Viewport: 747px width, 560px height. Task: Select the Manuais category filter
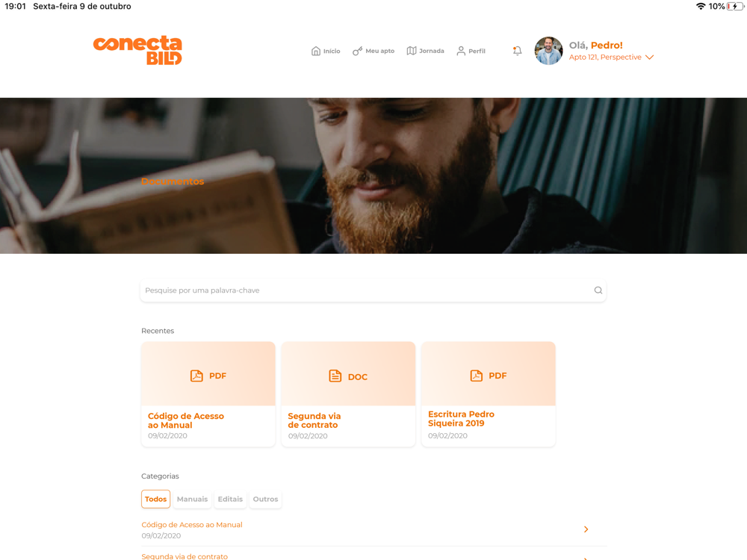pyautogui.click(x=192, y=499)
